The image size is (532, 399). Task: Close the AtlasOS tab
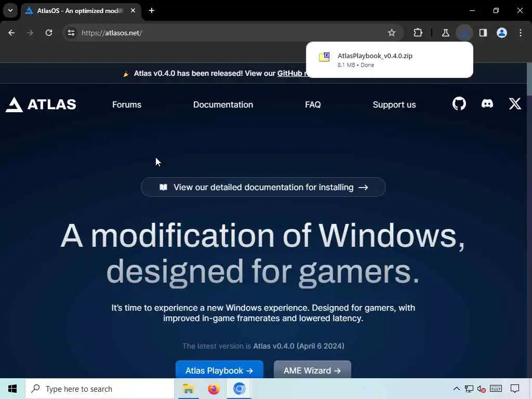[x=133, y=10]
